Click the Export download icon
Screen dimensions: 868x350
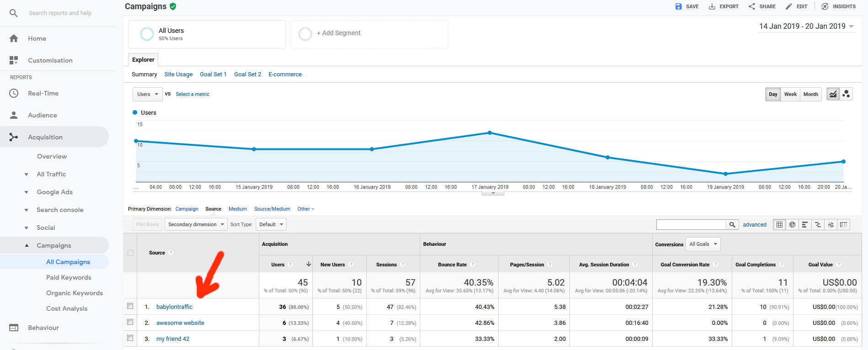[x=712, y=6]
